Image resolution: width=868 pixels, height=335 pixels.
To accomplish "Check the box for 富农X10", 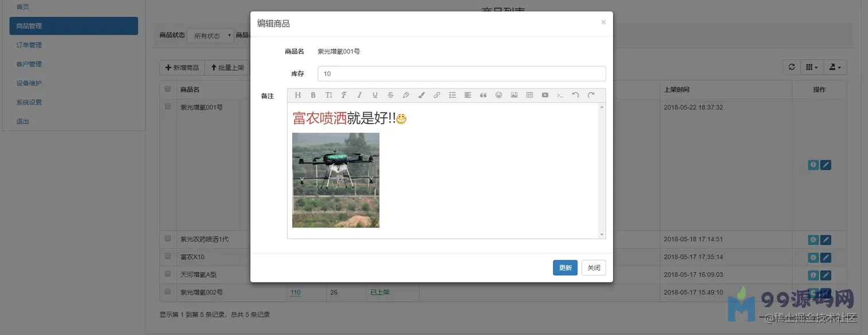I will coord(168,256).
